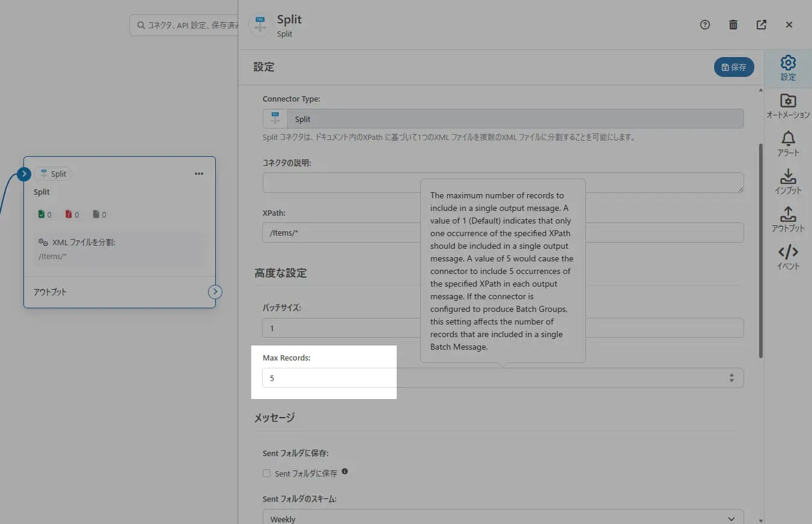Click the Sent フォルダのスキーム: label
812x524 pixels.
click(299, 499)
